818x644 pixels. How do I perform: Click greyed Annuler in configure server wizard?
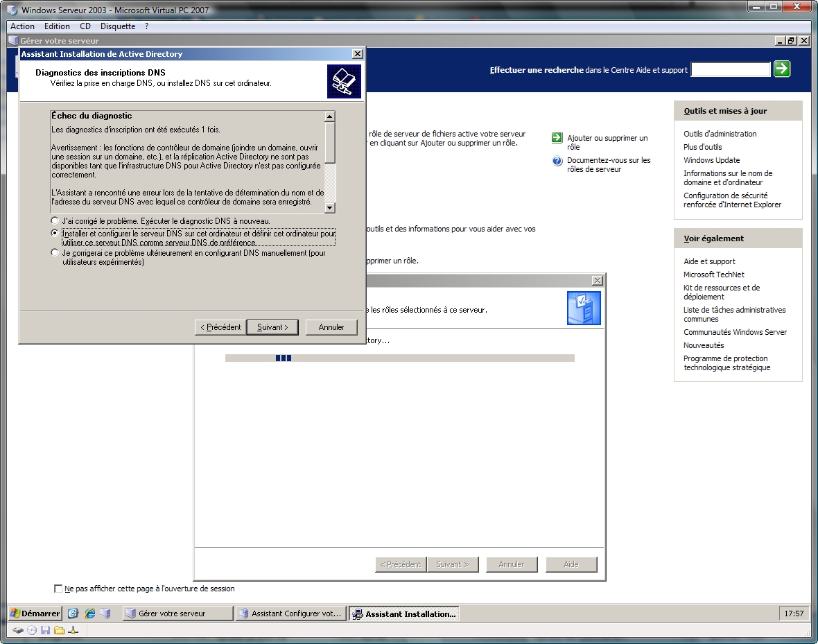(512, 564)
